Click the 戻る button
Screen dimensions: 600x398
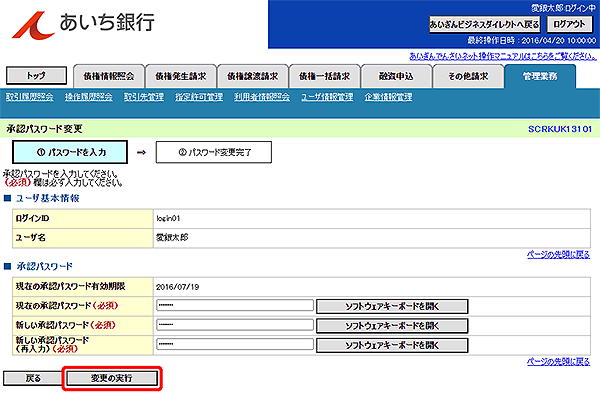pos(33,378)
